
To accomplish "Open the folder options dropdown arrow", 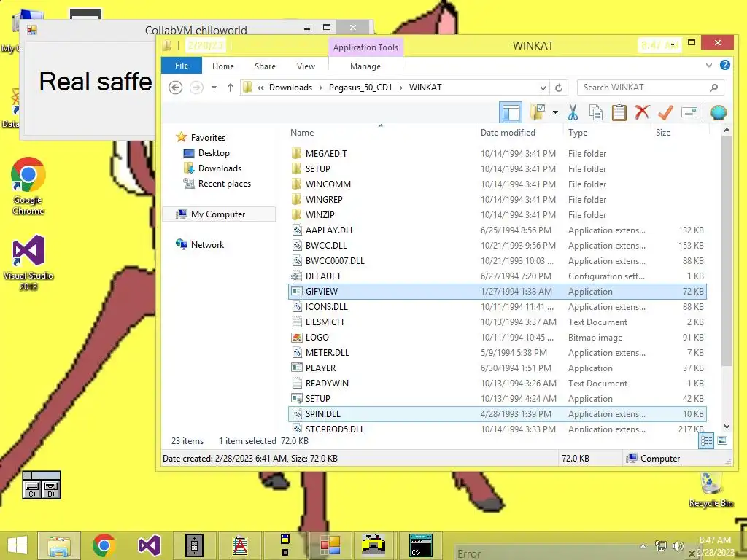I will tap(555, 112).
